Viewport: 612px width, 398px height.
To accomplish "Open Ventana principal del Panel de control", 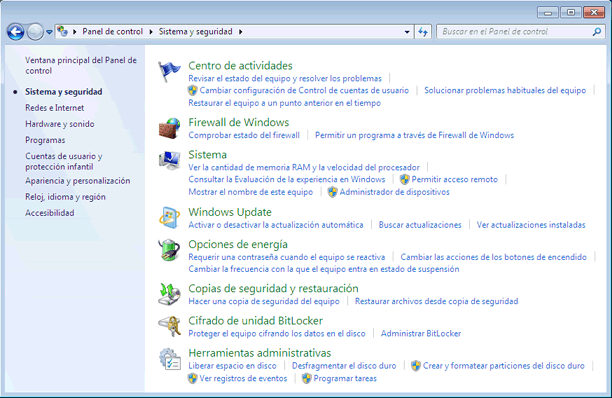I will point(81,66).
